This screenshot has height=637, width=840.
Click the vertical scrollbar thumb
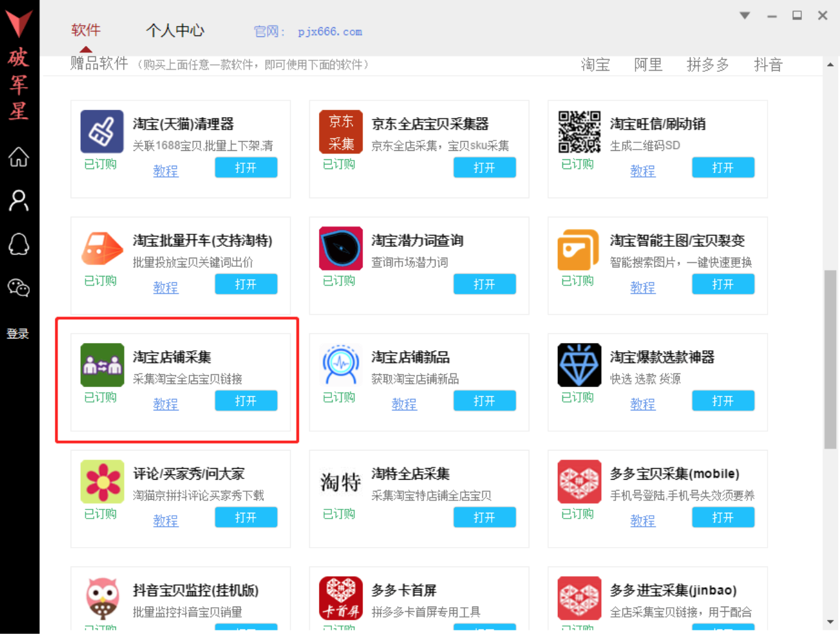[x=830, y=359]
